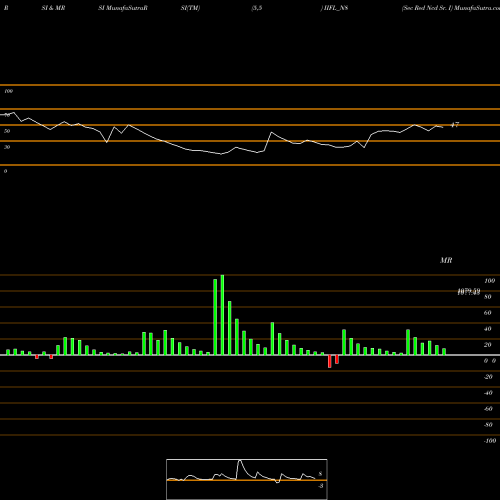Click the '(Sec Red Ncd Sr. I)MunafaSutra' title text
This screenshot has height=500, width=500.
[451, 8]
